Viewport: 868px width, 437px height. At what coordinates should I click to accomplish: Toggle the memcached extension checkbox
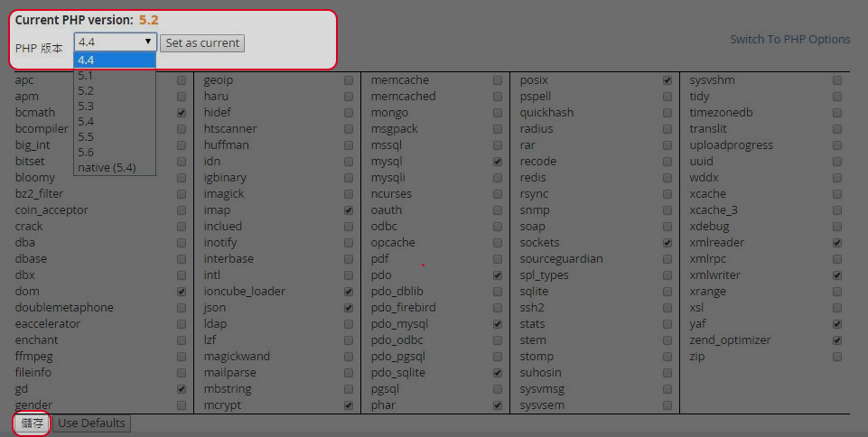[x=498, y=97]
